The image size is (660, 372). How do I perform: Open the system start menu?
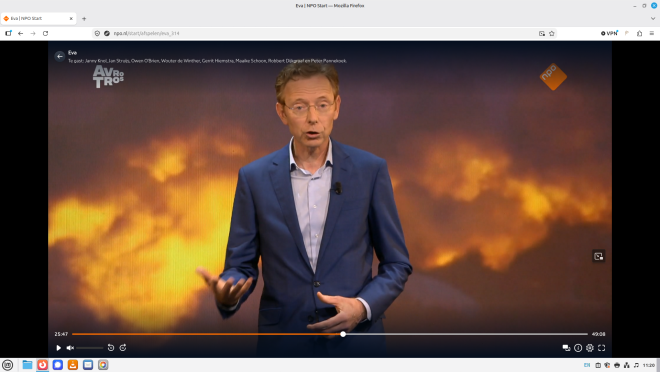[8, 365]
